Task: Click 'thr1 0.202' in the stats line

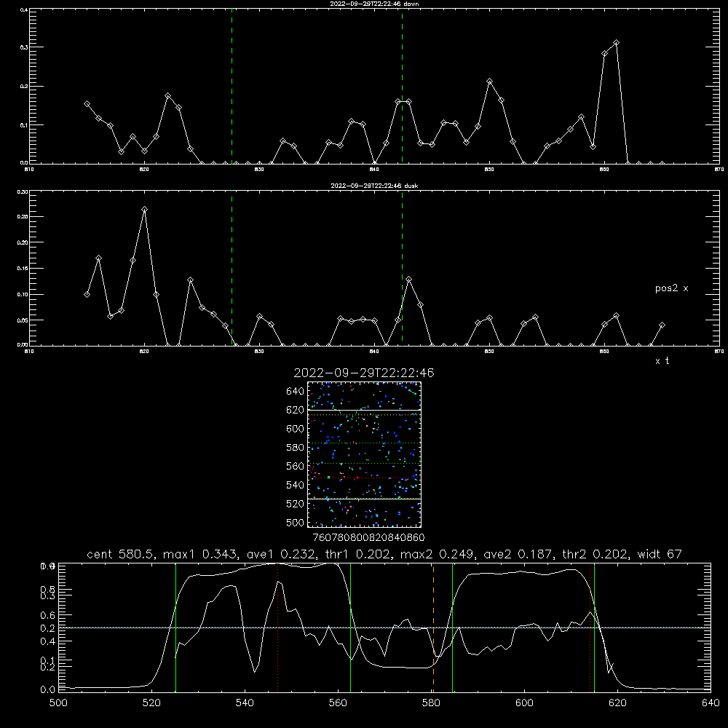Action: click(x=358, y=554)
